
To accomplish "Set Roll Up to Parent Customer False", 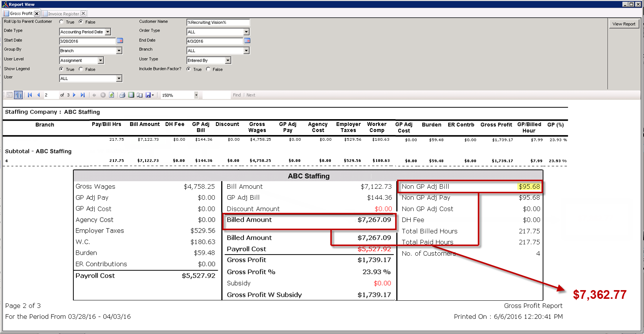I will point(81,22).
